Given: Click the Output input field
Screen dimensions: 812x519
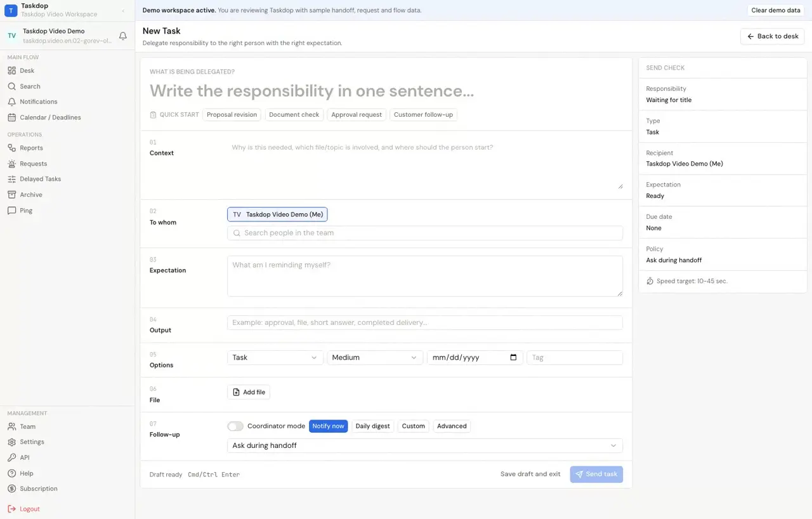Looking at the screenshot, I should point(425,322).
